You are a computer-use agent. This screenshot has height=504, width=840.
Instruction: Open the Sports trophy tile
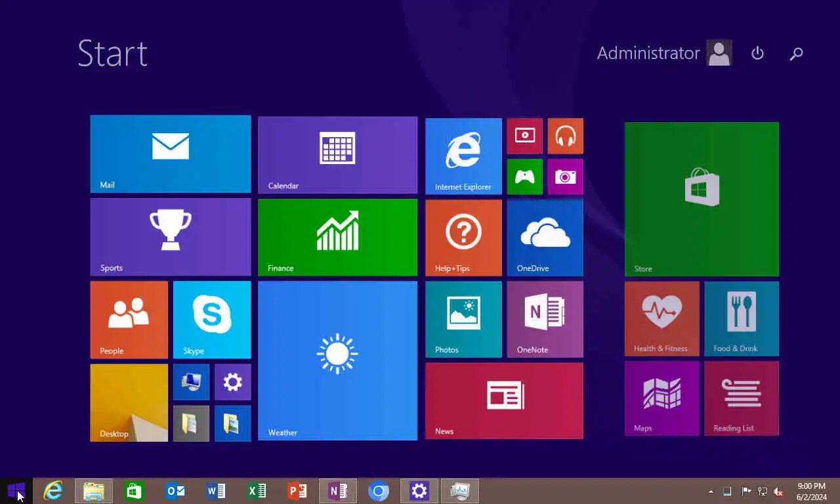(x=171, y=237)
